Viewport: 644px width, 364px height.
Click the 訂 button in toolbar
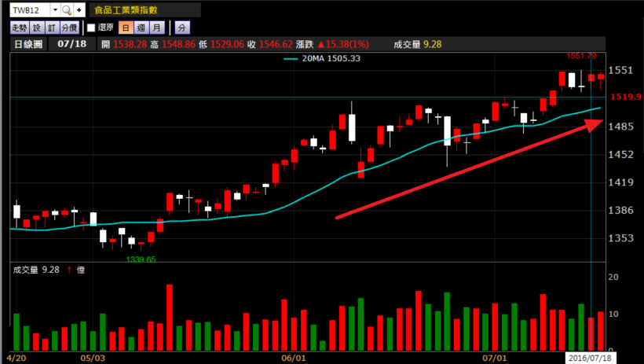coord(52,28)
